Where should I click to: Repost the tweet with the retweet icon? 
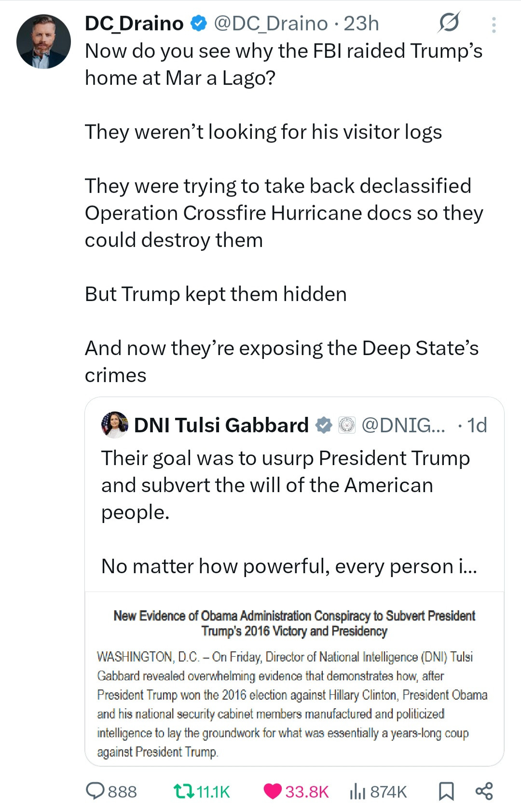click(x=183, y=791)
